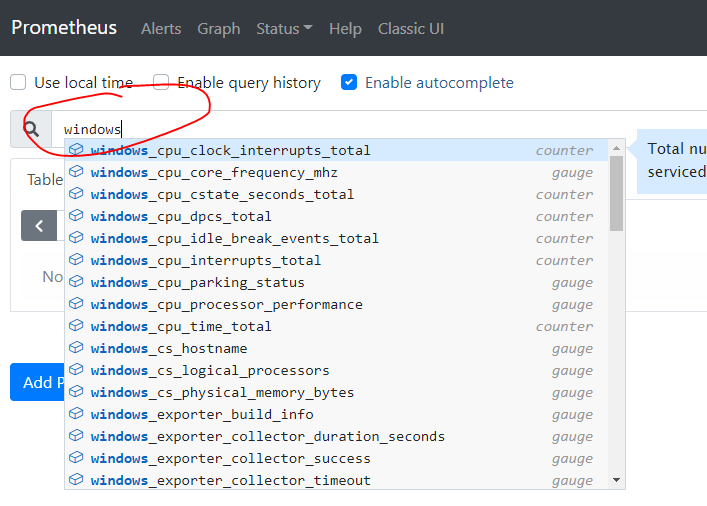This screenshot has height=506, width=707.
Task: Click the left chevron back button
Action: coord(39,225)
